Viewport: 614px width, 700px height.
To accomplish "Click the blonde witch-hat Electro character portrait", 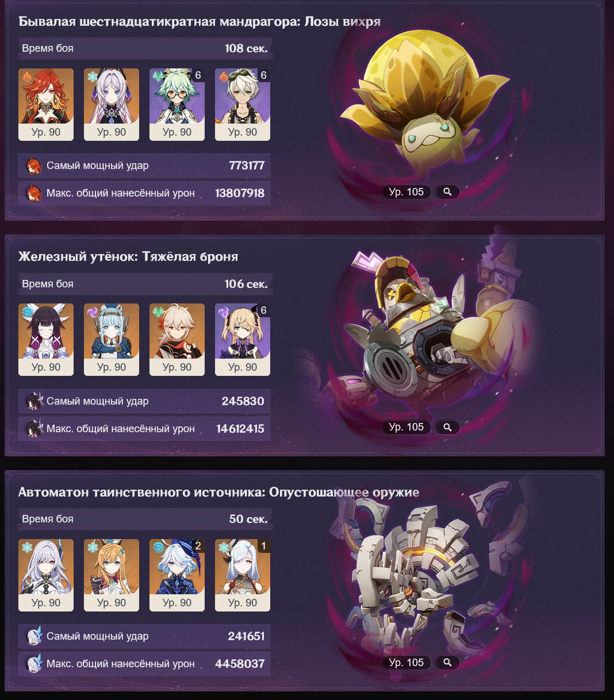I will (243, 340).
